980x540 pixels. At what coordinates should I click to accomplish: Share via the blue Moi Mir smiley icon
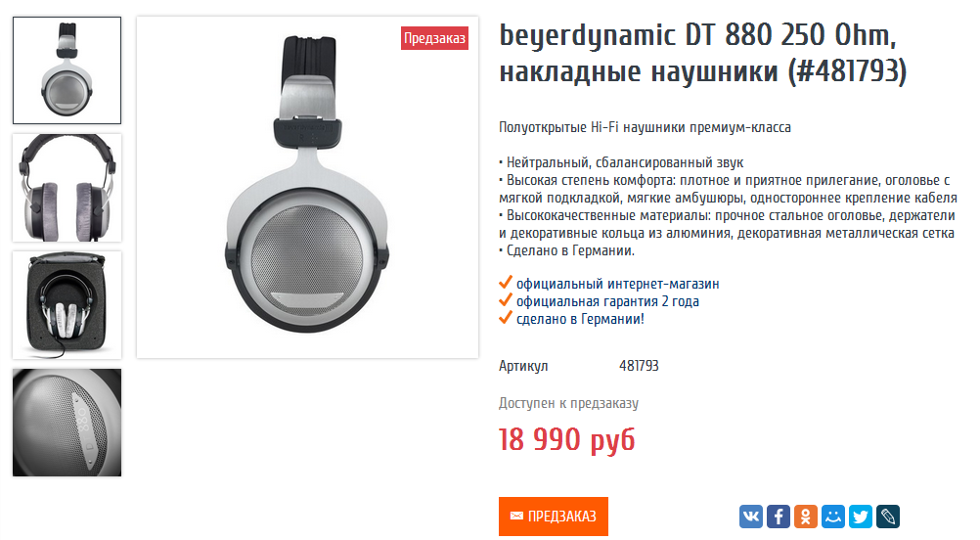(833, 517)
